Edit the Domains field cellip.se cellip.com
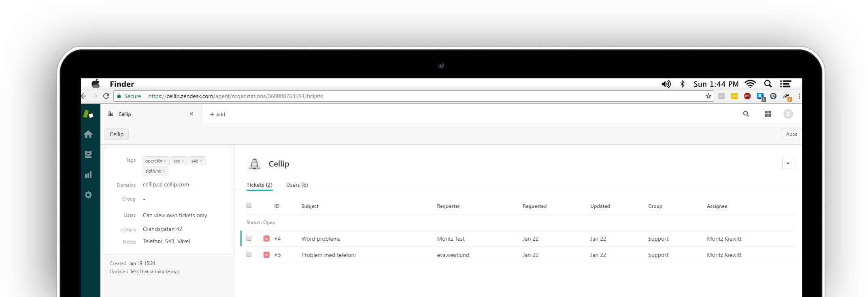Image resolution: width=868 pixels, height=297 pixels. tap(166, 184)
